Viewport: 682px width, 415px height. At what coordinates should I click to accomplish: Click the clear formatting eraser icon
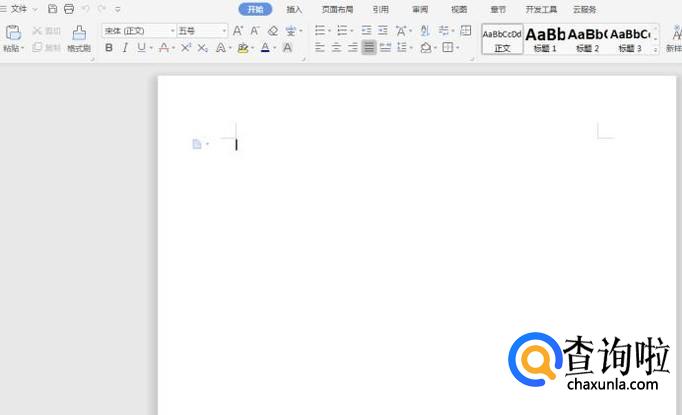[273, 31]
